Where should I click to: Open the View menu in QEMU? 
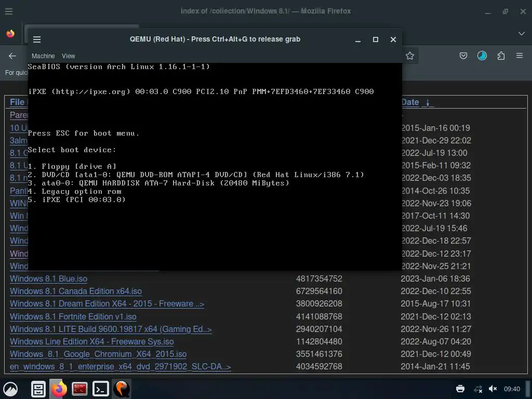pyautogui.click(x=68, y=56)
